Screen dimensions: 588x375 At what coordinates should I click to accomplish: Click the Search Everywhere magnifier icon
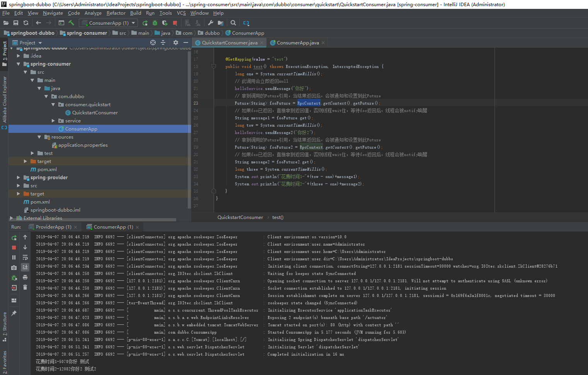[233, 23]
